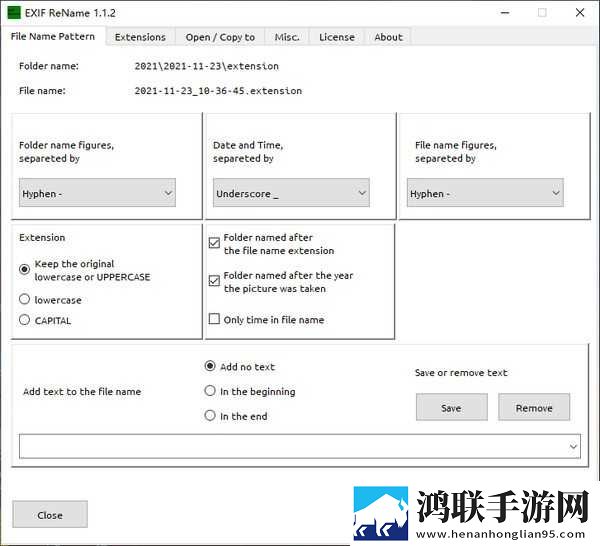
Task: Click the folder name preview 2021\2021-11-23\extension
Action: coord(207,66)
